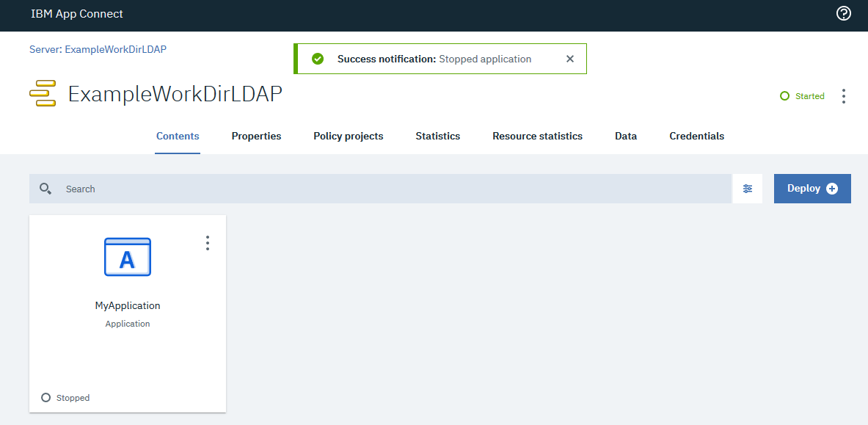Image resolution: width=868 pixels, height=425 pixels.
Task: Click the ExampleWorkDirLDAP page heading
Action: 175,94
